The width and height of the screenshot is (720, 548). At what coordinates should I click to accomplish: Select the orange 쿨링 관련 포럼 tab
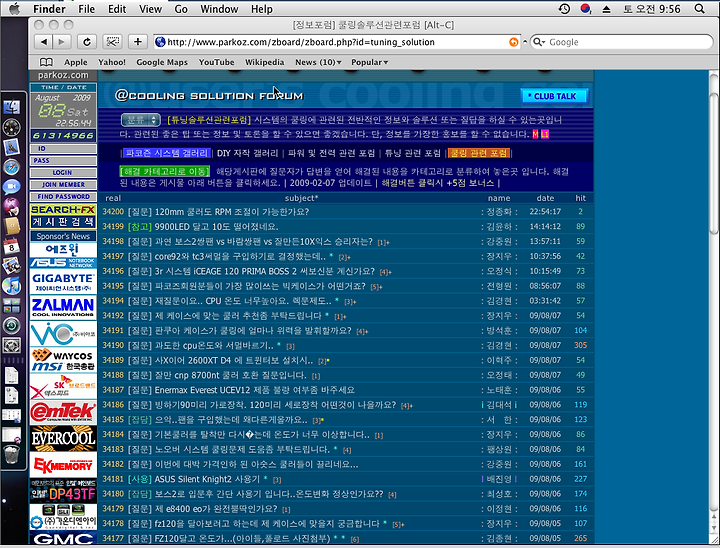click(479, 153)
